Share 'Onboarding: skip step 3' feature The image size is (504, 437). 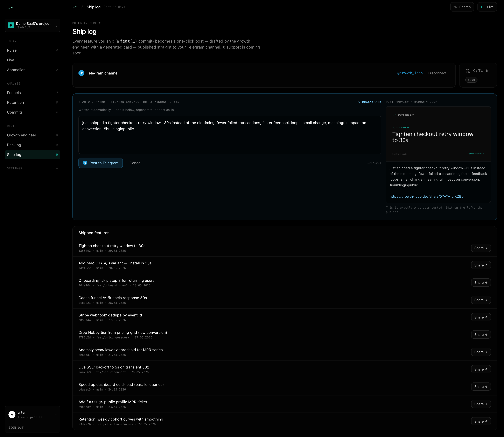tap(481, 283)
